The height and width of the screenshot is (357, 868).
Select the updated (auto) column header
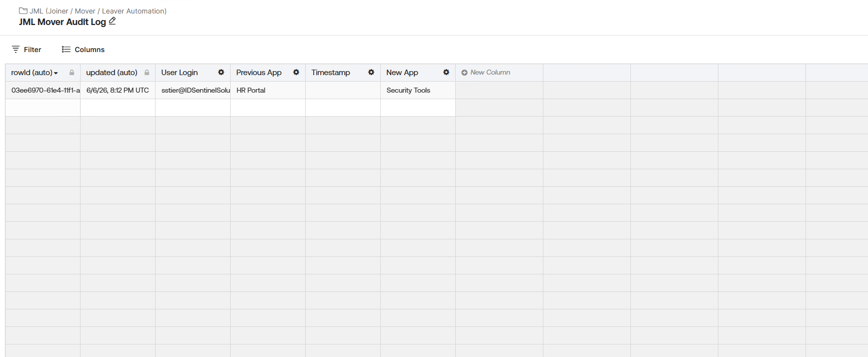coord(118,73)
